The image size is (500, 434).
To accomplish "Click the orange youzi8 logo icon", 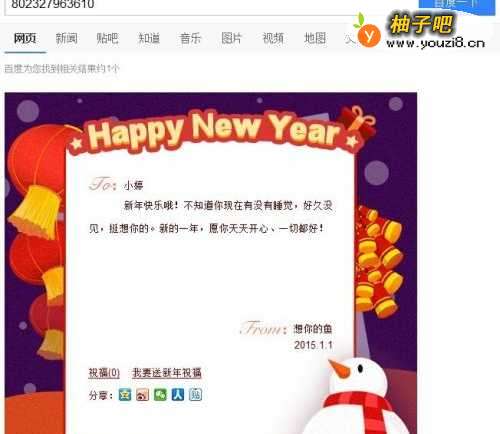I will pos(368,33).
